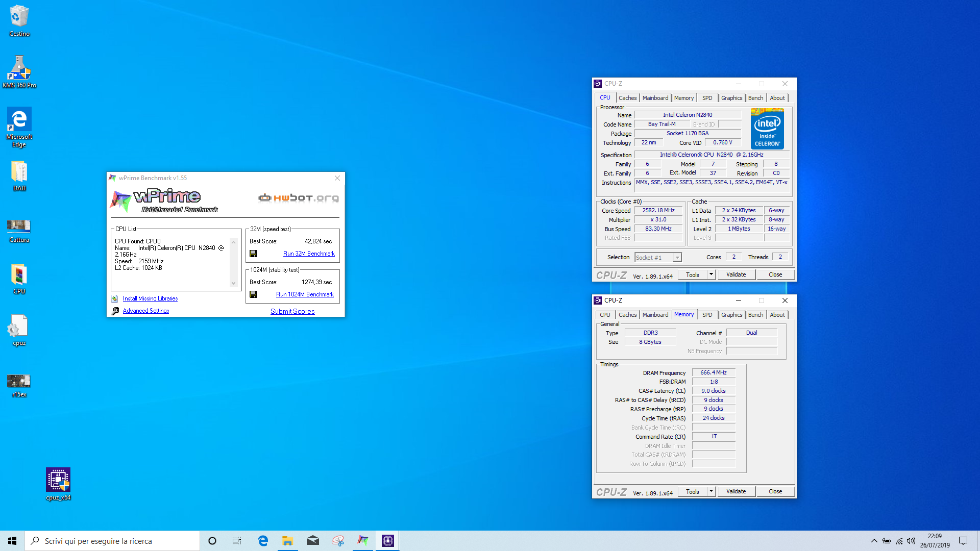Select the CPU archive icon on desktop
The height and width of the screenshot is (551, 980).
click(x=19, y=279)
